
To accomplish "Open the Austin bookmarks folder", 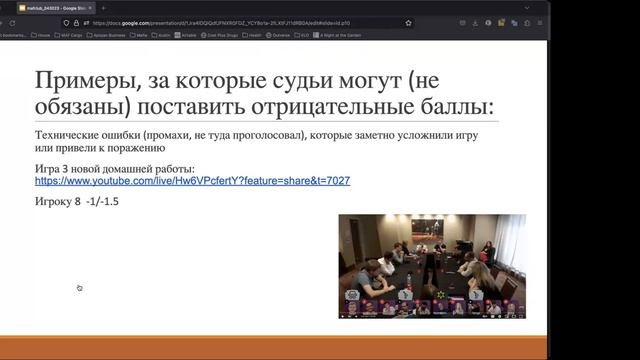I will point(161,35).
